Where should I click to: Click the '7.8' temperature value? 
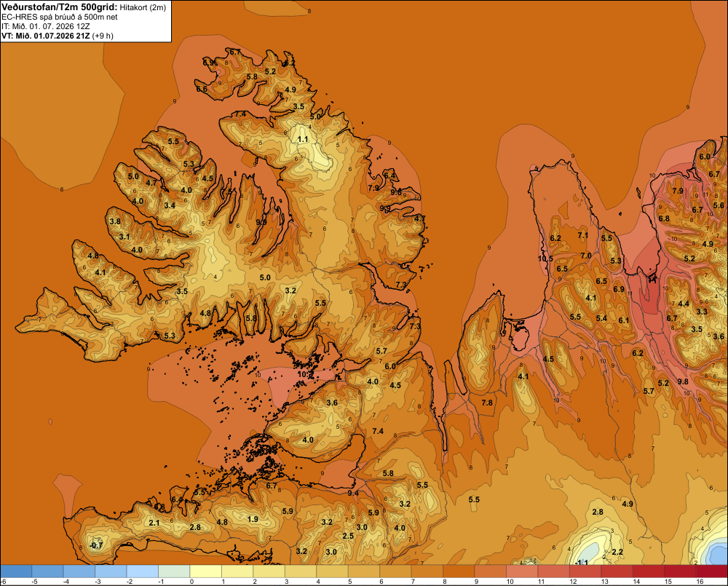(487, 403)
